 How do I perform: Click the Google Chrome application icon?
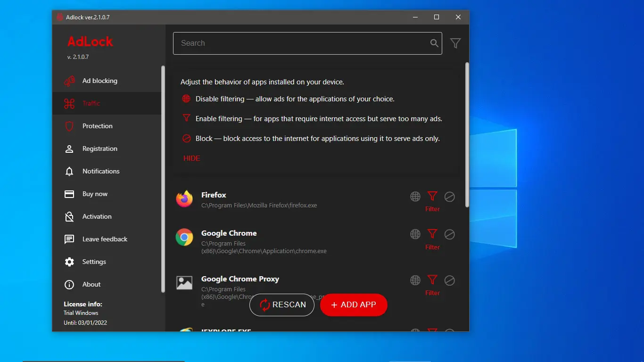point(184,237)
